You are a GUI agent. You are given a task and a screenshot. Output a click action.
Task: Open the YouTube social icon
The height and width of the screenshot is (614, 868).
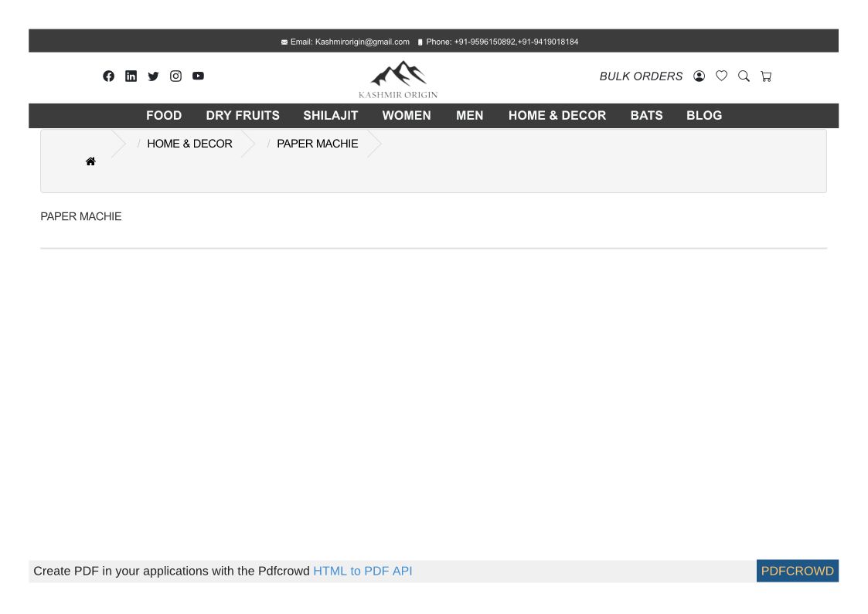(x=198, y=76)
